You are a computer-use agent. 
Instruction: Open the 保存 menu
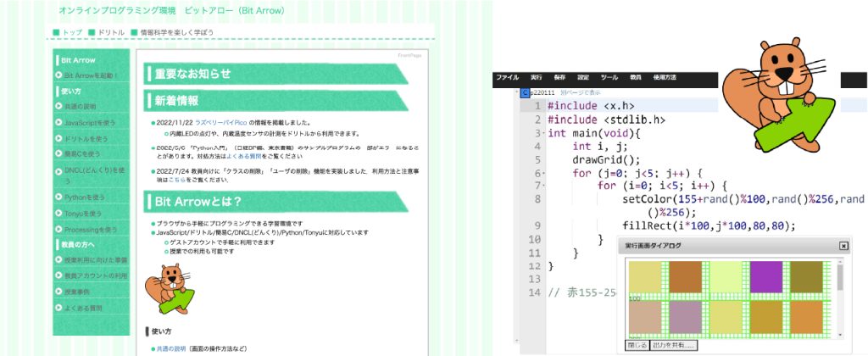[x=559, y=77]
